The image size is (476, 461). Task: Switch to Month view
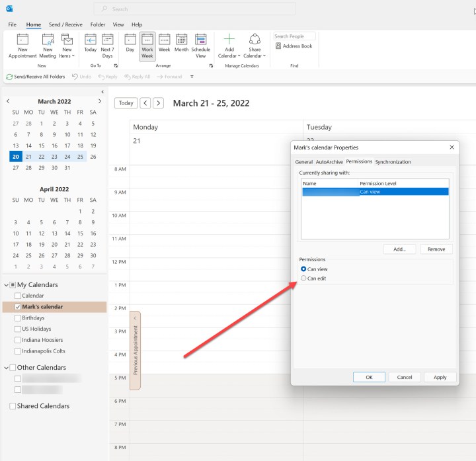click(x=181, y=43)
